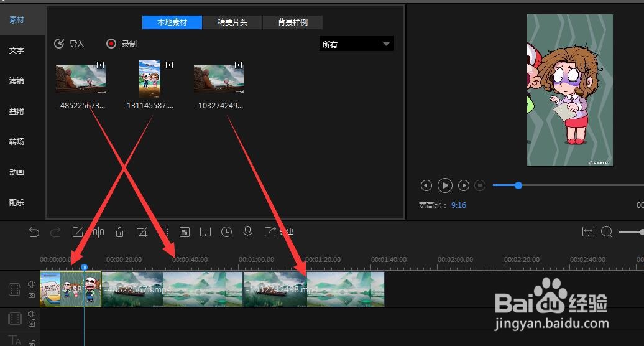This screenshot has height=346, width=644.
Task: Add -103274249 clip via corner icon
Action: click(238, 65)
